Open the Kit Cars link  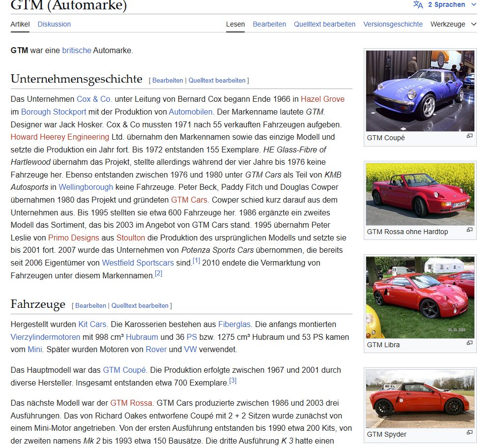click(x=92, y=324)
